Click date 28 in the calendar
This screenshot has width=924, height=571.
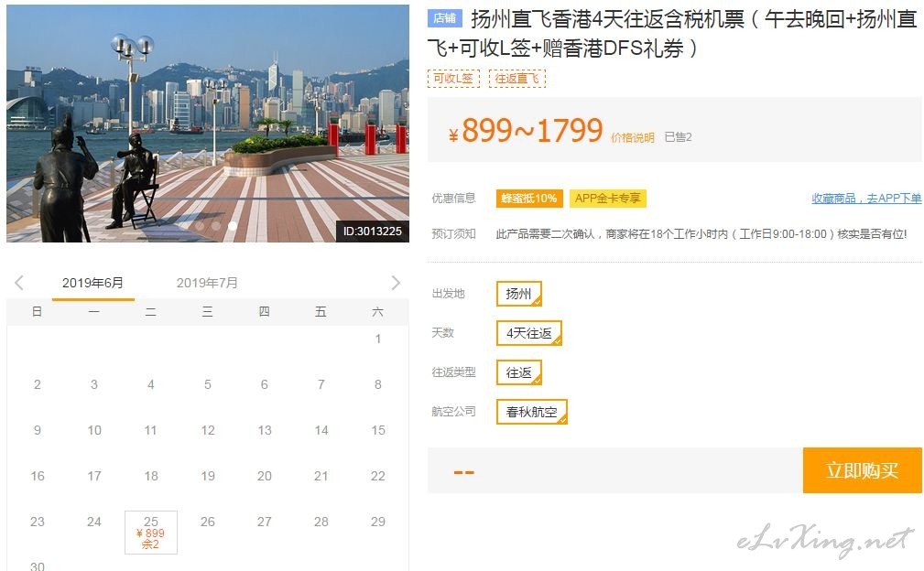point(321,522)
